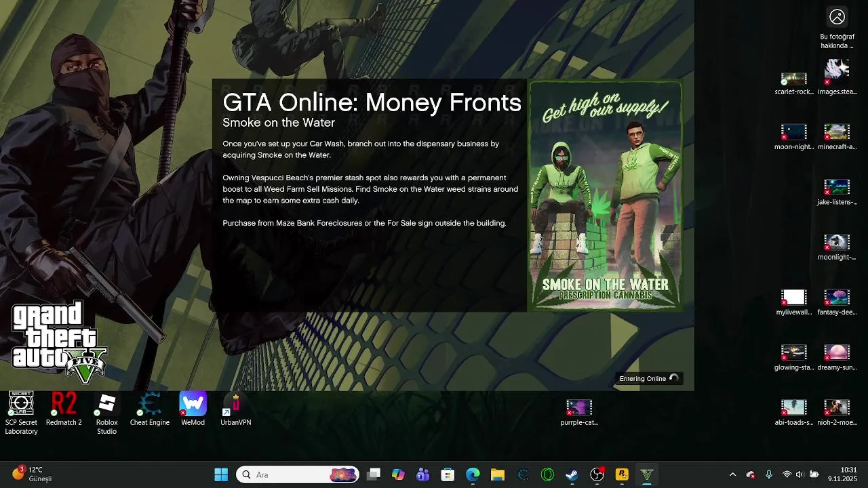This screenshot has width=868, height=488.
Task: Click the 'Purchase from Maze Bank Foreclosures' paragraph
Action: pyautogui.click(x=364, y=223)
